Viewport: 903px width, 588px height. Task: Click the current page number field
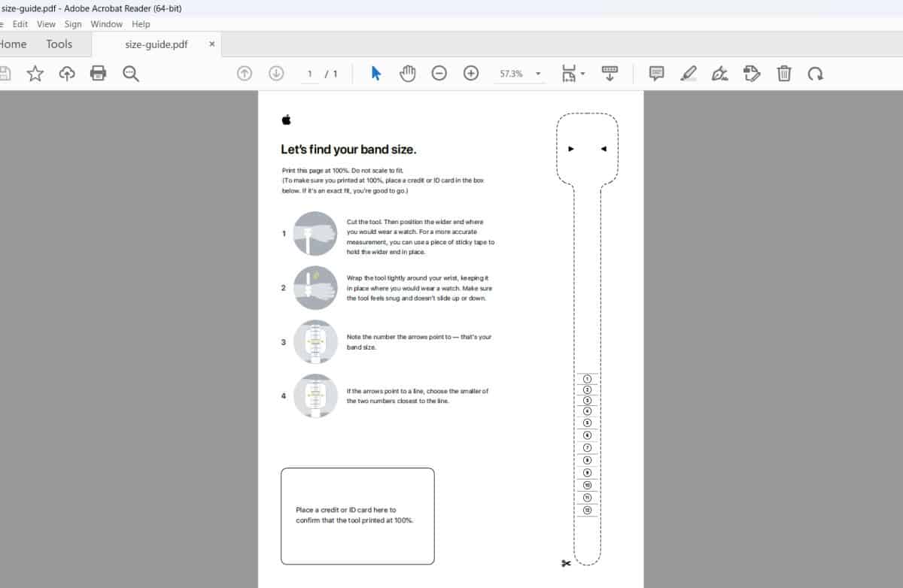[x=309, y=74]
